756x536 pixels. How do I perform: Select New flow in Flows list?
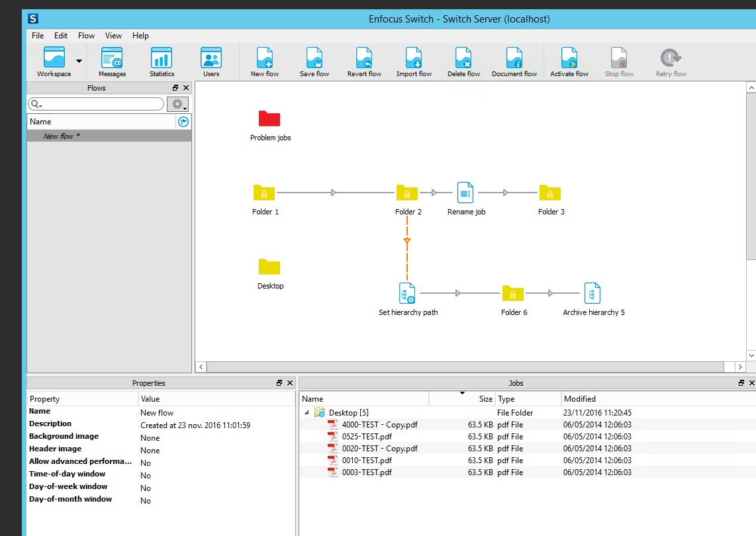109,136
